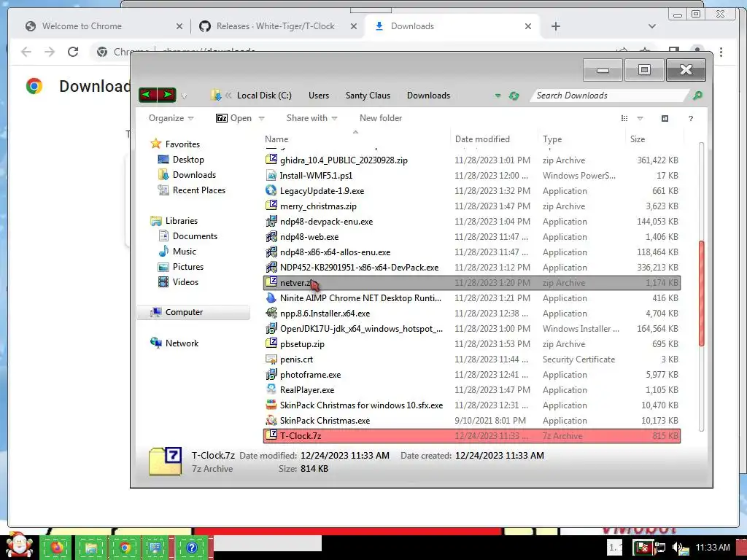
Task: Expand the Open button dropdown arrow
Action: 261,119
